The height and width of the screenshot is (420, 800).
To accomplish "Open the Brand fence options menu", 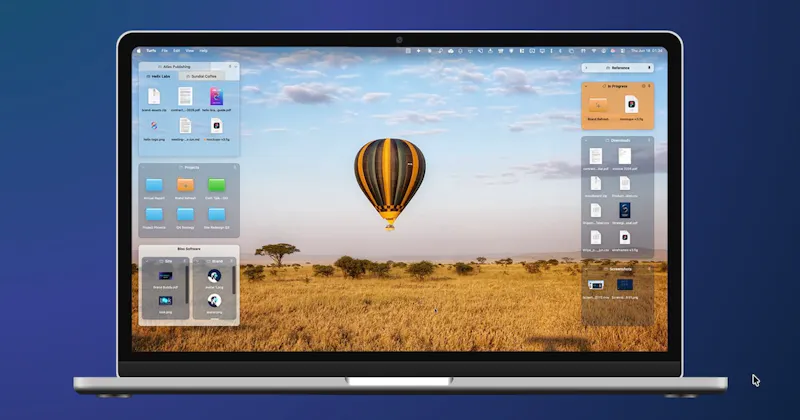I will [x=232, y=261].
